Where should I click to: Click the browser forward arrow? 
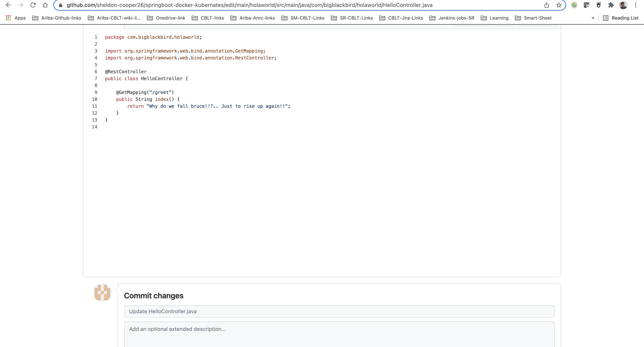point(21,5)
